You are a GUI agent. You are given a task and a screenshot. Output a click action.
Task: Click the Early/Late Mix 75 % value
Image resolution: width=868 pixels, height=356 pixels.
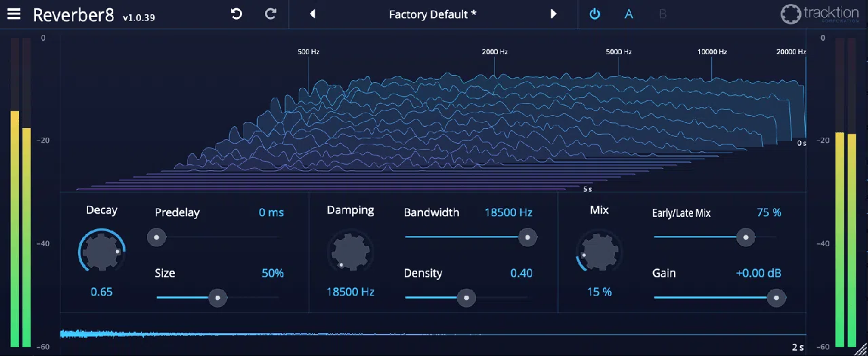click(x=769, y=212)
